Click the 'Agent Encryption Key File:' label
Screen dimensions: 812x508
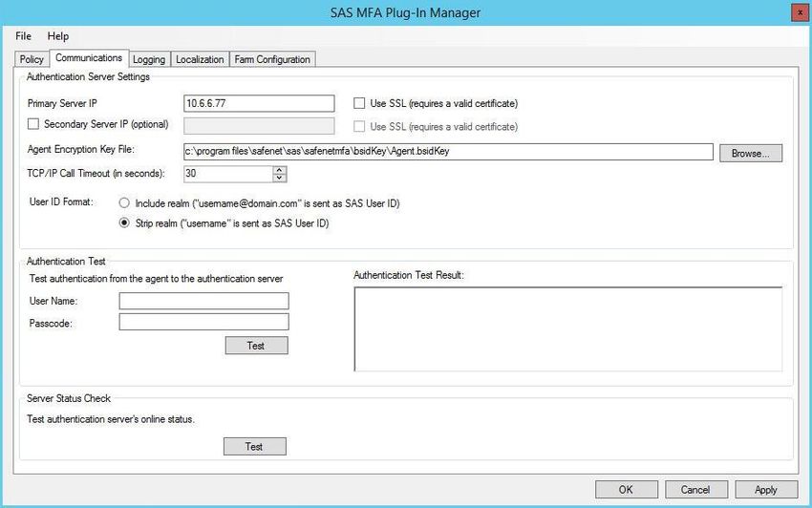click(x=81, y=149)
